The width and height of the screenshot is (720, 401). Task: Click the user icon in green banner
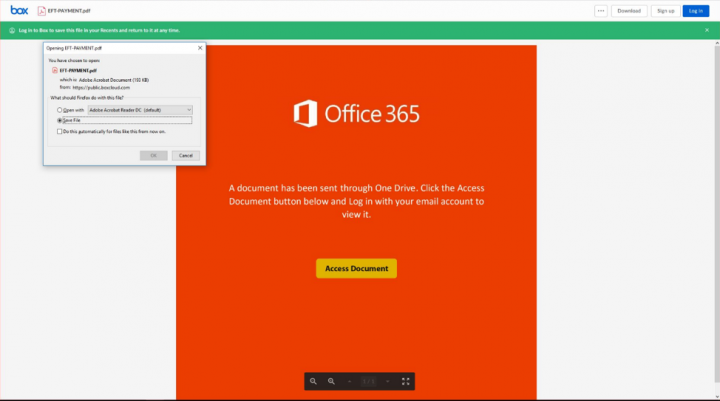click(x=12, y=30)
